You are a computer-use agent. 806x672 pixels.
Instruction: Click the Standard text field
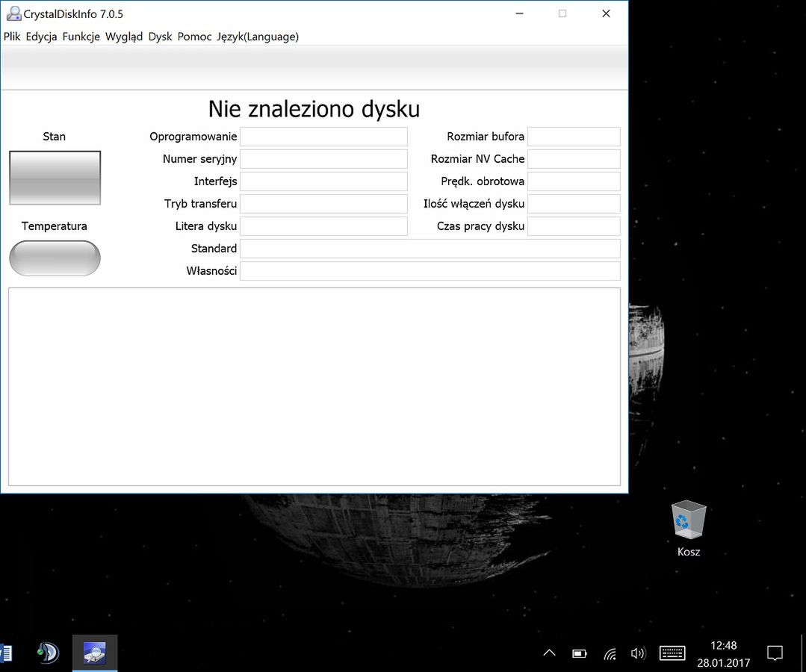[430, 249]
